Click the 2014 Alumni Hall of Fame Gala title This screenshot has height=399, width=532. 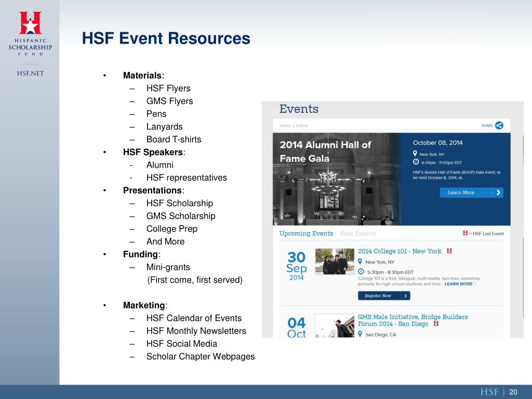coord(325,152)
